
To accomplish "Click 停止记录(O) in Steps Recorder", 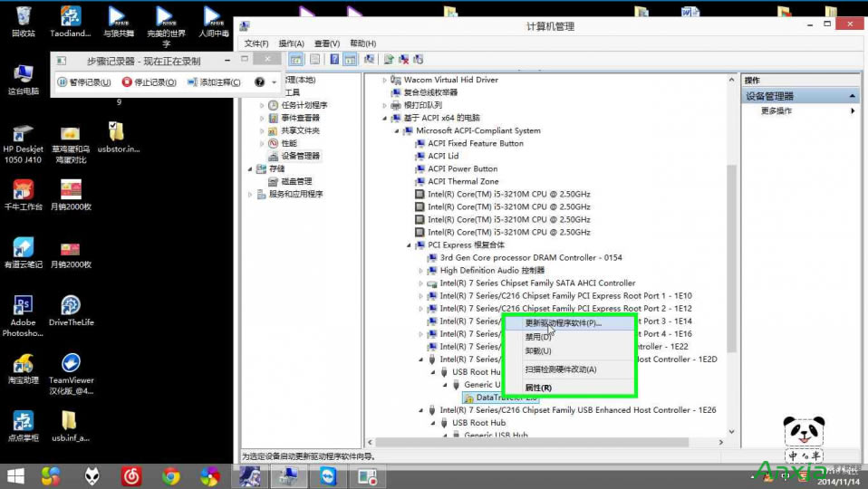I will click(149, 82).
